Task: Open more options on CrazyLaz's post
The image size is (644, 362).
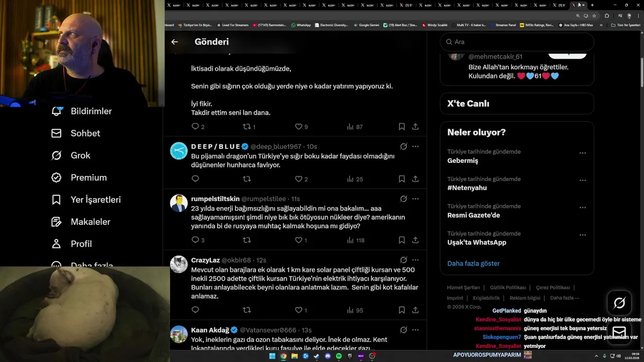Action: click(x=416, y=260)
